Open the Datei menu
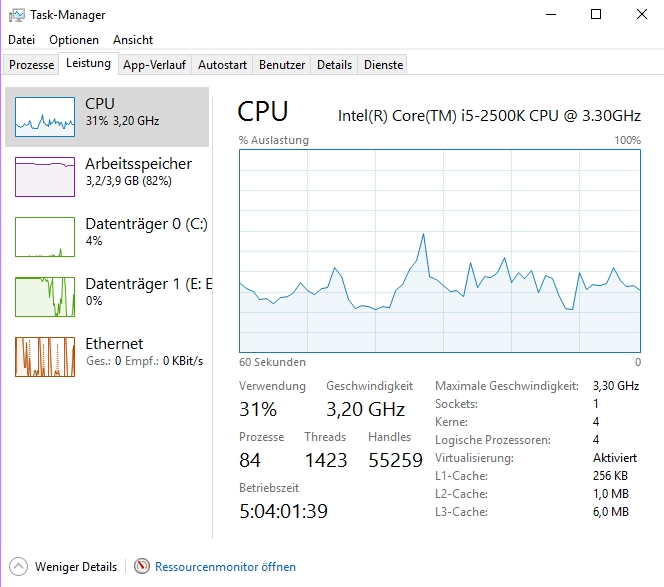The image size is (664, 587). pyautogui.click(x=21, y=40)
